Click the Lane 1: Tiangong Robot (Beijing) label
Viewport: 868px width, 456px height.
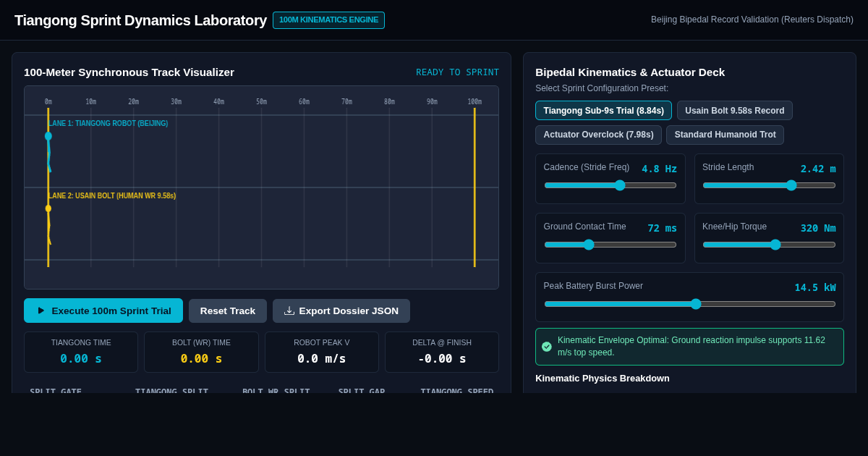[x=109, y=124]
